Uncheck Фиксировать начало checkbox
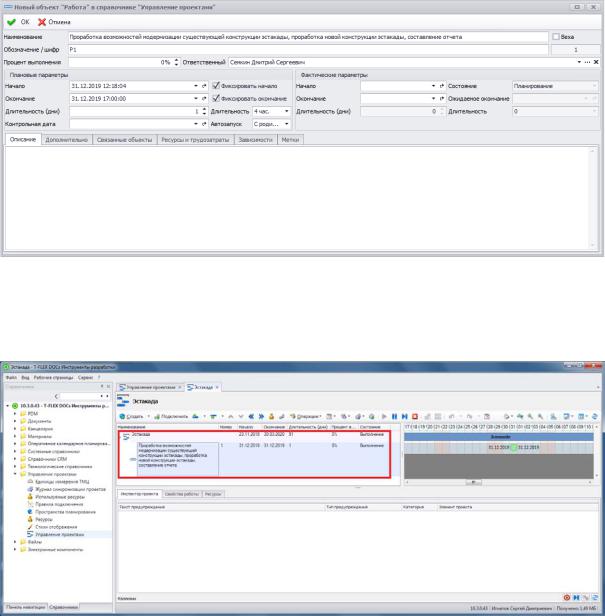Screen dimensions: 605x616 click(215, 86)
